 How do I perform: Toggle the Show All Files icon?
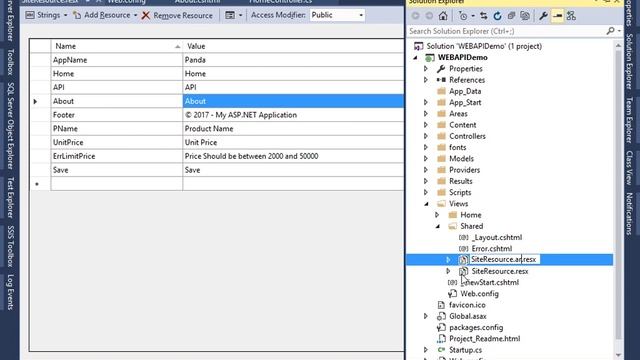pyautogui.click(x=525, y=16)
